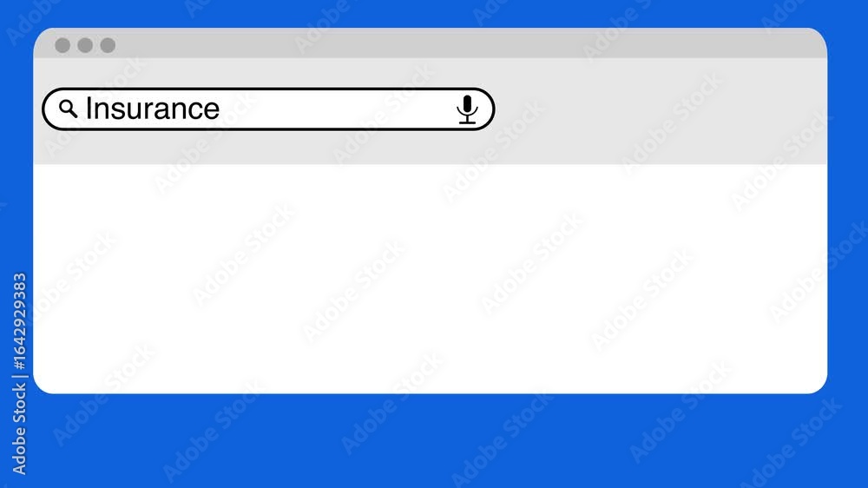Click the base stand of the microphone icon
Screen dimensions: 868x488
[x=467, y=121]
